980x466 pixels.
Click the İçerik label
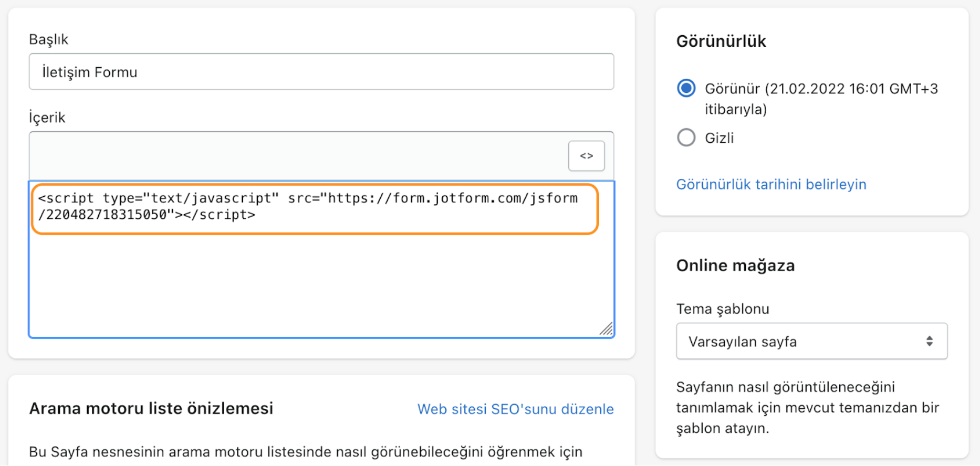click(47, 118)
